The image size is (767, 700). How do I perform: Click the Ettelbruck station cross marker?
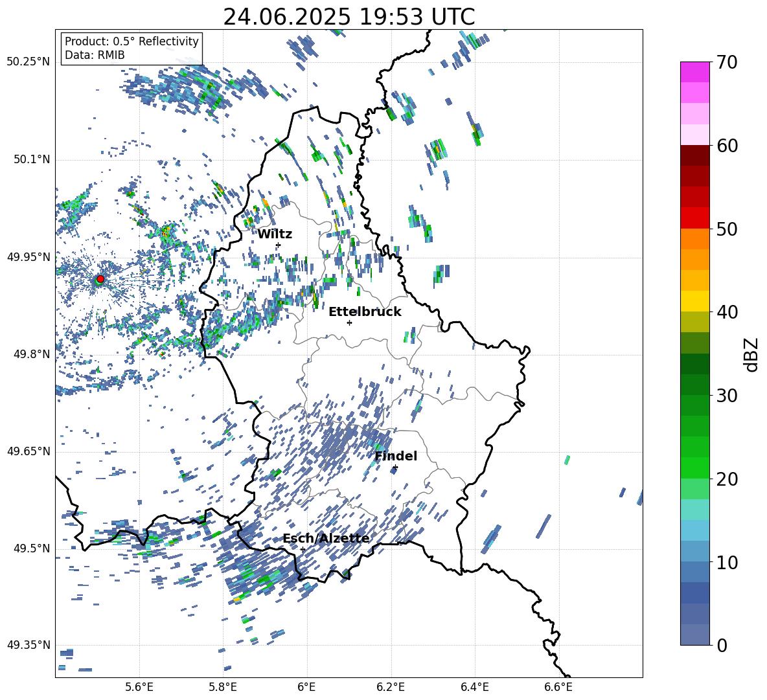pos(349,322)
